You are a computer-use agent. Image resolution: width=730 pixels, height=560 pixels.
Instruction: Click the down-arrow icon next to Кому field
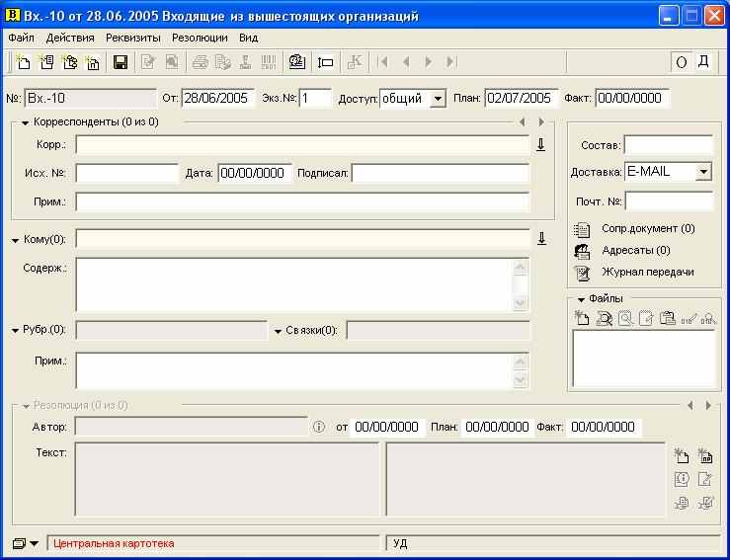(x=541, y=239)
